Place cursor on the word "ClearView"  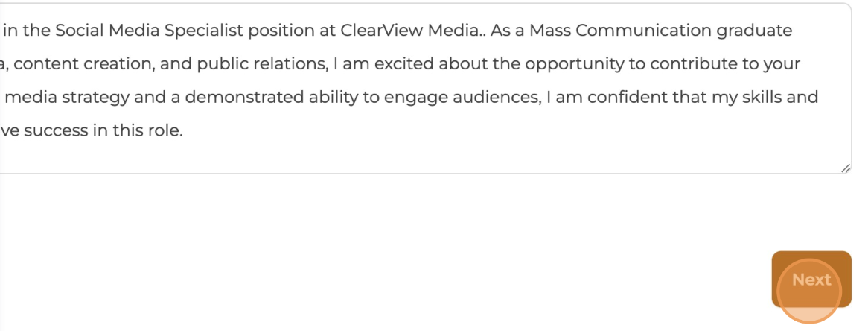pyautogui.click(x=381, y=31)
